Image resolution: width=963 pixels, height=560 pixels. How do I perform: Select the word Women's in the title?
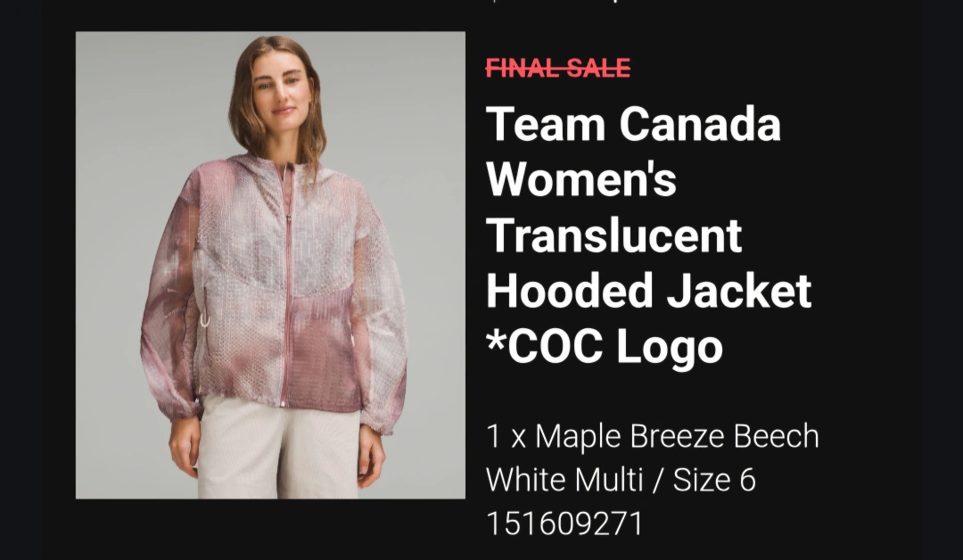[x=581, y=179]
